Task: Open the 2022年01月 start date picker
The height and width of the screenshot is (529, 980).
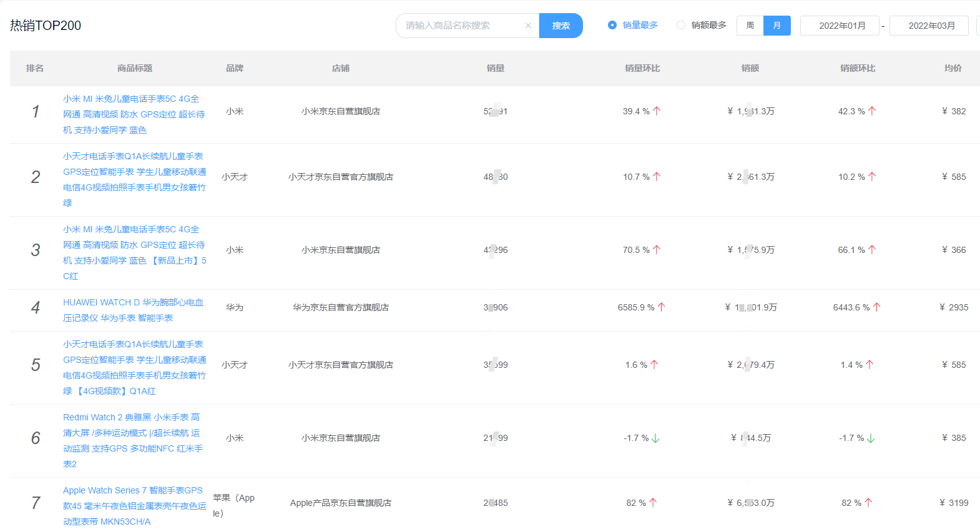Action: click(x=840, y=26)
